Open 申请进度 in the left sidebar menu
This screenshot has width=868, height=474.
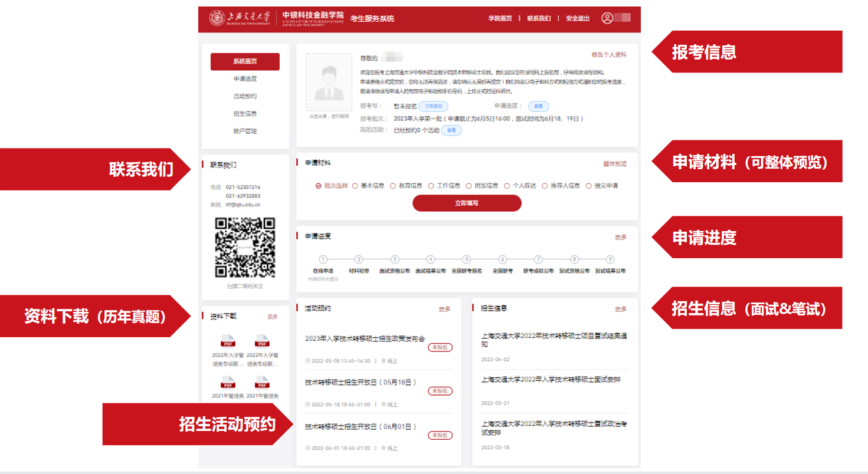click(245, 79)
